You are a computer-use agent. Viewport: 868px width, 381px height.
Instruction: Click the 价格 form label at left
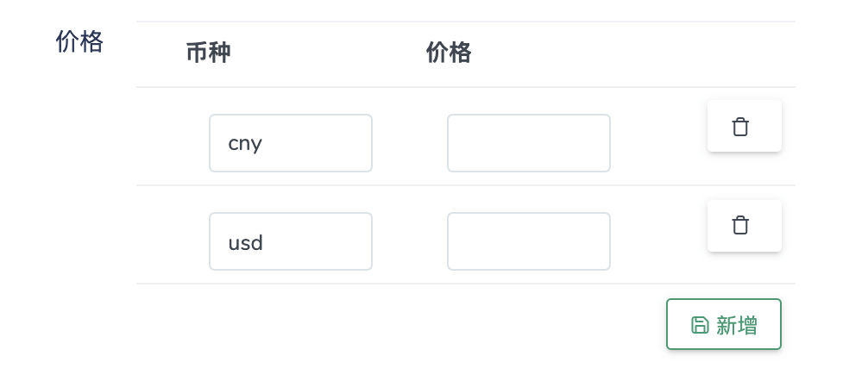click(79, 41)
